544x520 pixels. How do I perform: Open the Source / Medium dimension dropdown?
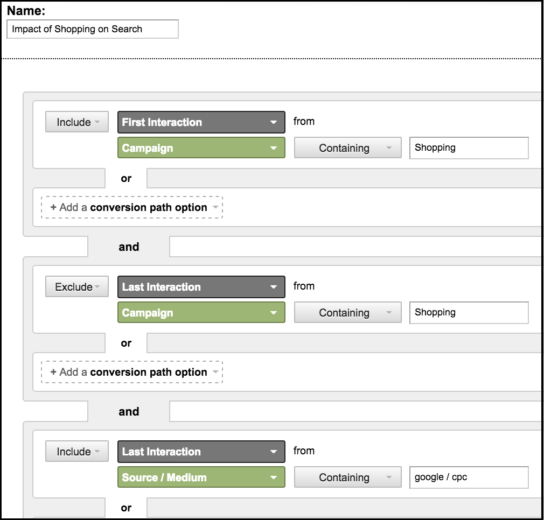click(201, 477)
